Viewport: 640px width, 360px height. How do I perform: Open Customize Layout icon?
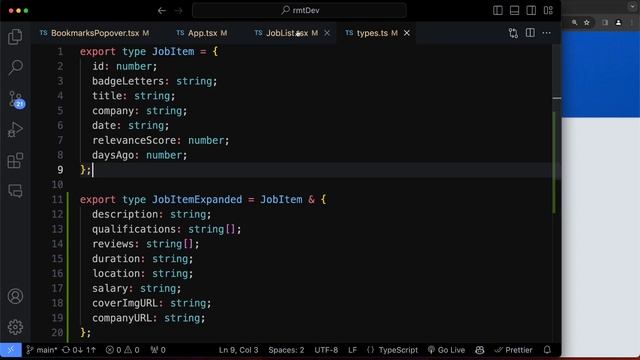coord(548,10)
